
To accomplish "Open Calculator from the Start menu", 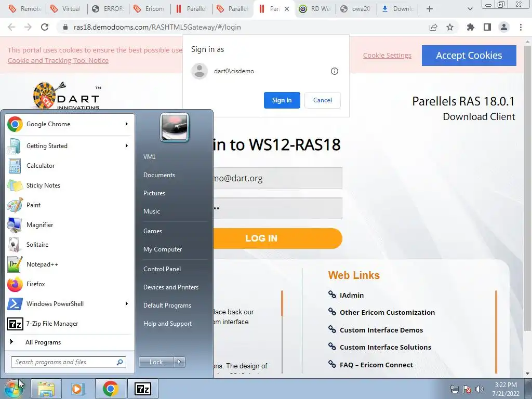I will 70,166.
